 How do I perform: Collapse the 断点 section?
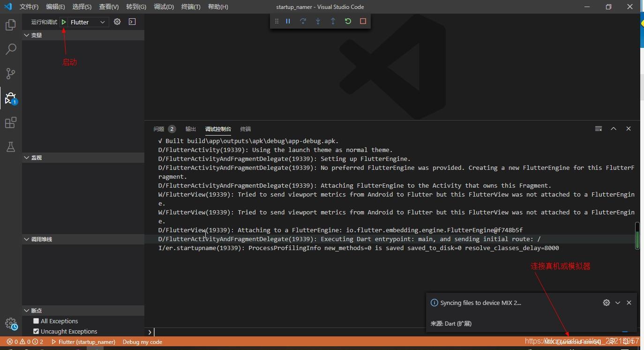click(83, 311)
